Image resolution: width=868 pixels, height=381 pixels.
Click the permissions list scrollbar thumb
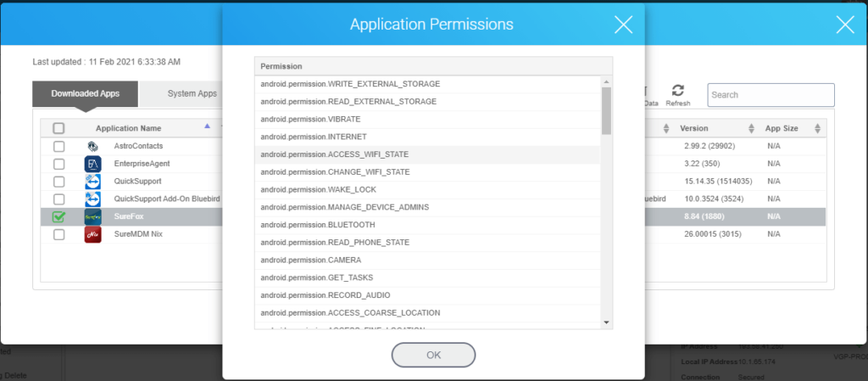pyautogui.click(x=606, y=110)
